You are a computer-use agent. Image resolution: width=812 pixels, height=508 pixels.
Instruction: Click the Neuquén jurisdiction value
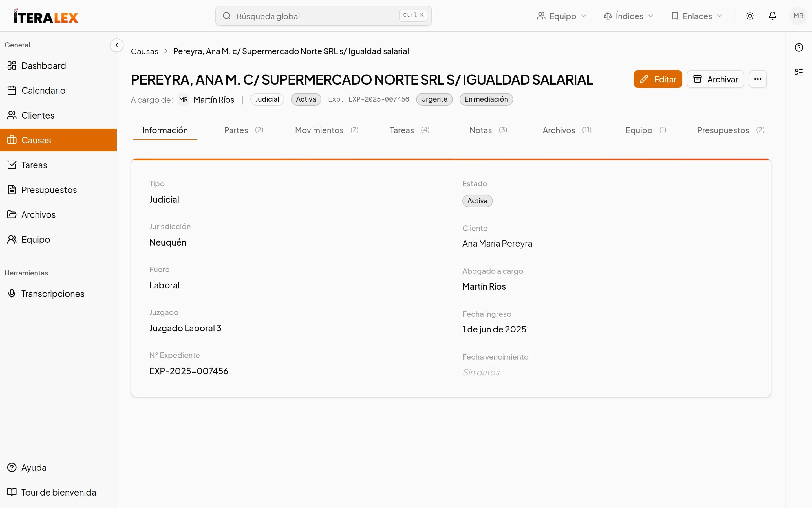[x=168, y=242]
